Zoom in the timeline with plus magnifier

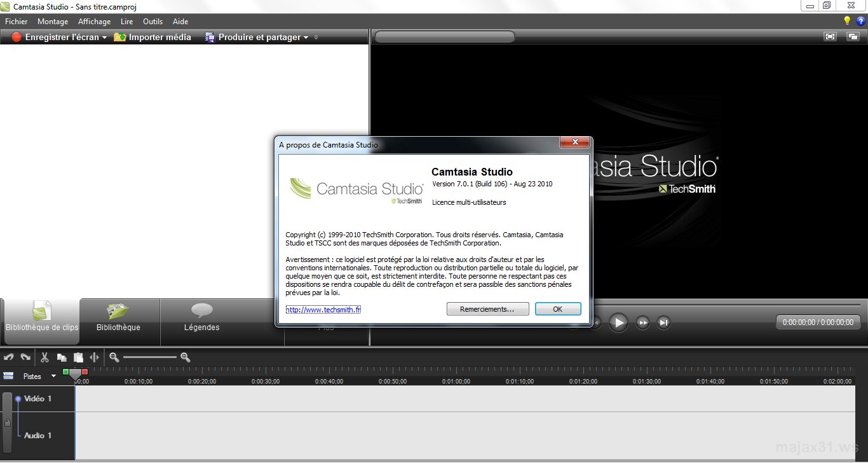pyautogui.click(x=186, y=357)
